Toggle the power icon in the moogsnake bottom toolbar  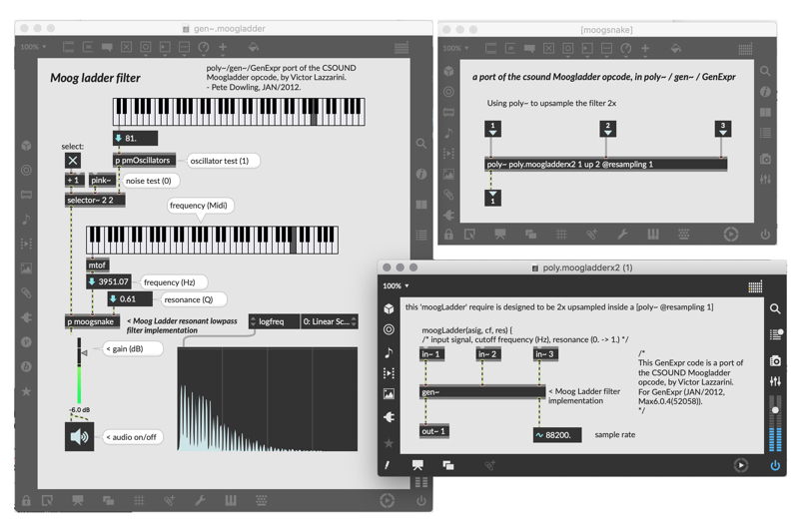click(765, 235)
